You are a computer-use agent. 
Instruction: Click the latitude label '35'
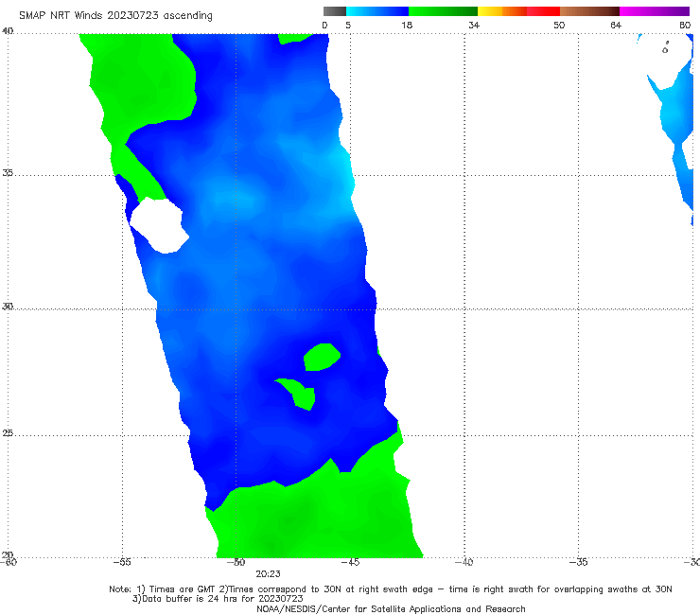point(8,172)
